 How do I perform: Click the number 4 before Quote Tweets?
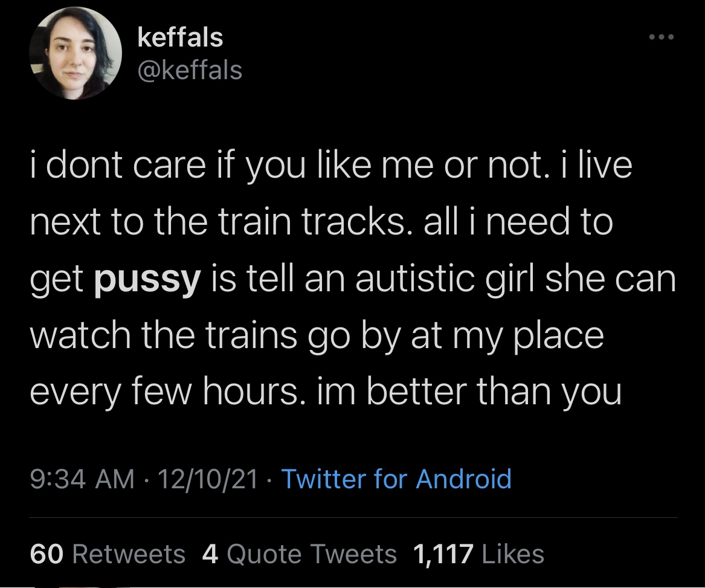210,554
